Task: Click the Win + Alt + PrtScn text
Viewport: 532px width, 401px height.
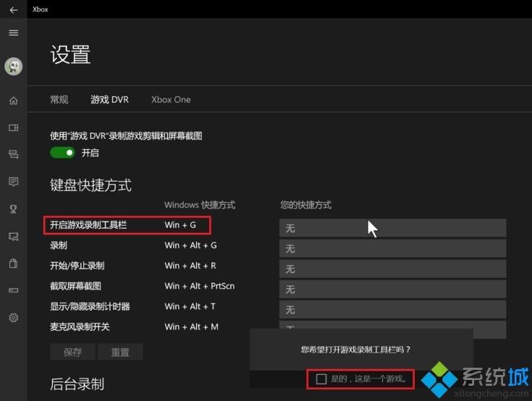Action: pyautogui.click(x=200, y=286)
